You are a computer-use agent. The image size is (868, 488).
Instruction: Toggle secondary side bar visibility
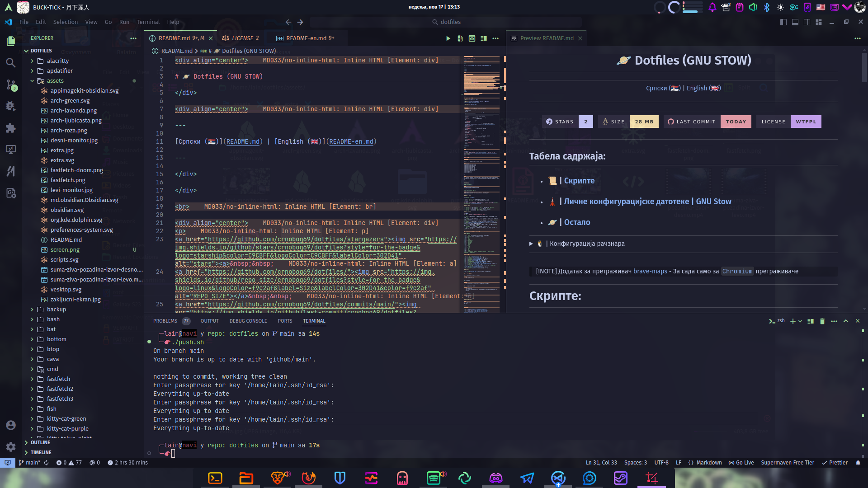tap(807, 22)
